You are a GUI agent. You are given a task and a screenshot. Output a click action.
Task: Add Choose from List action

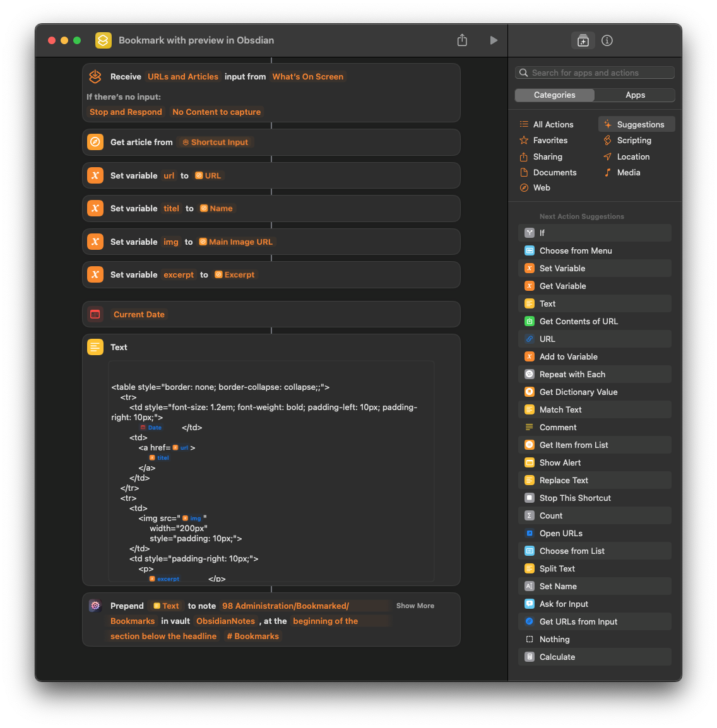[595, 551]
